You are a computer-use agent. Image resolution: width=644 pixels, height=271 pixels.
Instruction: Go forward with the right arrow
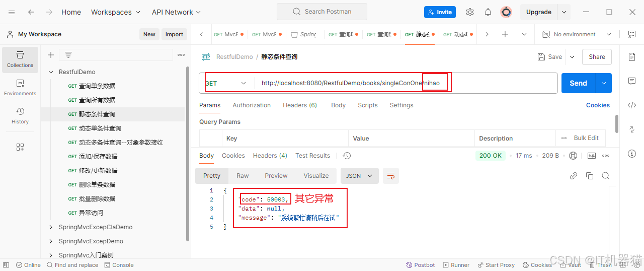click(x=49, y=12)
